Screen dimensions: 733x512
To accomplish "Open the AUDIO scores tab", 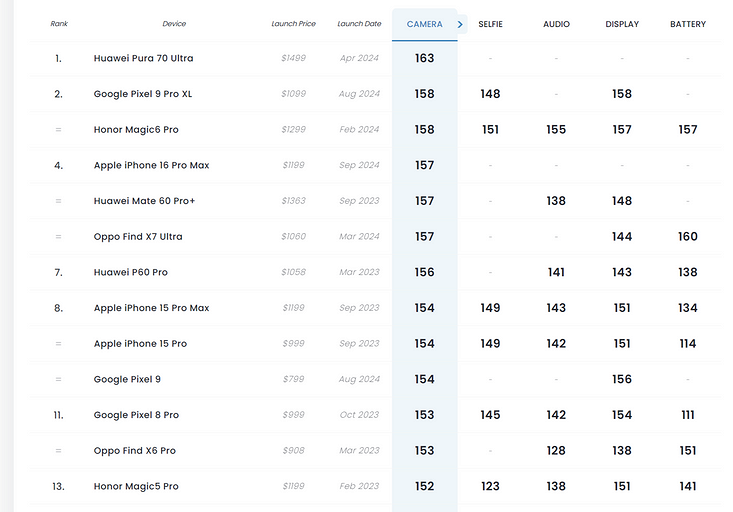I will click(556, 24).
